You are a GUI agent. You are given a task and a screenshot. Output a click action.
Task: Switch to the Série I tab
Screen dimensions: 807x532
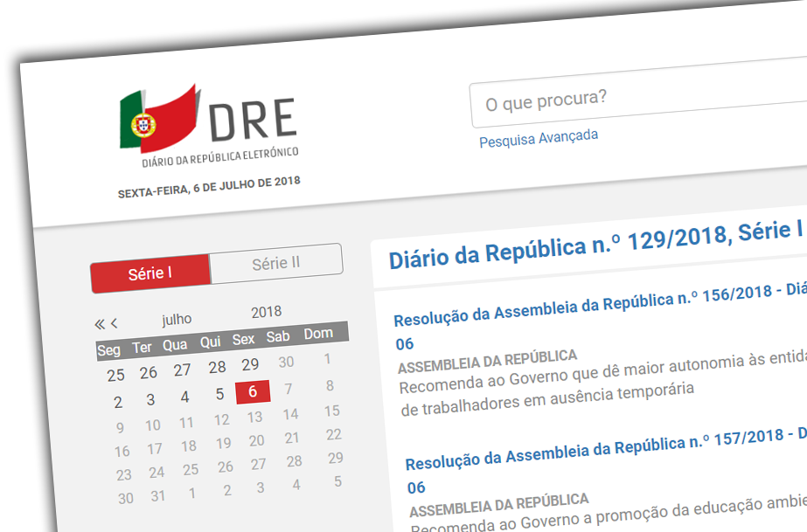tap(150, 273)
